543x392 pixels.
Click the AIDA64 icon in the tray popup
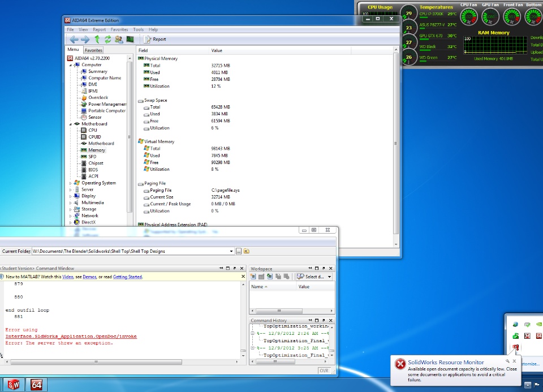(539, 335)
